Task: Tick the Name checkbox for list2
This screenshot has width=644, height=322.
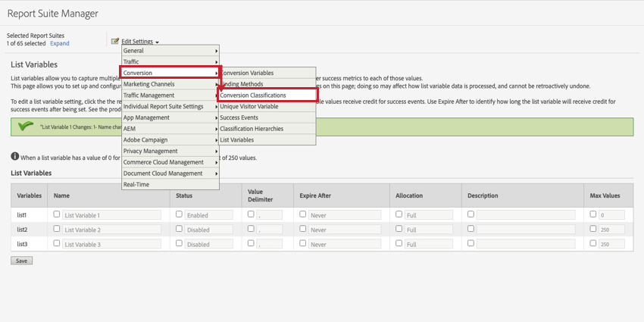Action: click(57, 229)
